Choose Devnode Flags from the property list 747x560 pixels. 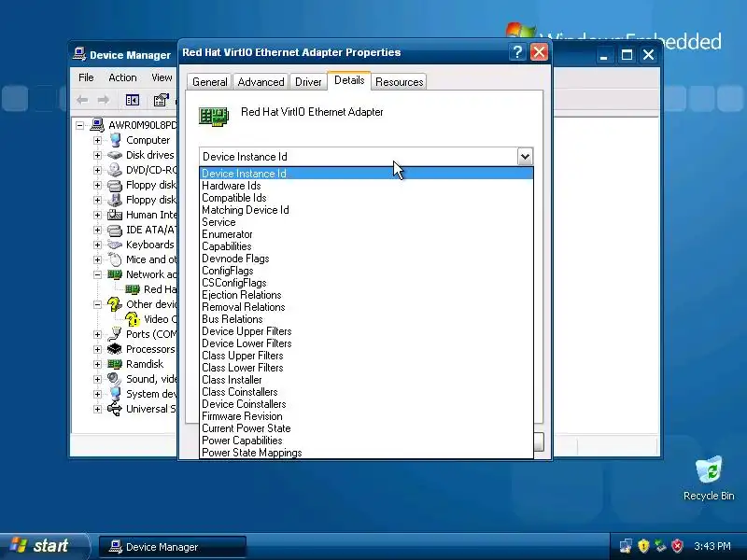[366, 259]
